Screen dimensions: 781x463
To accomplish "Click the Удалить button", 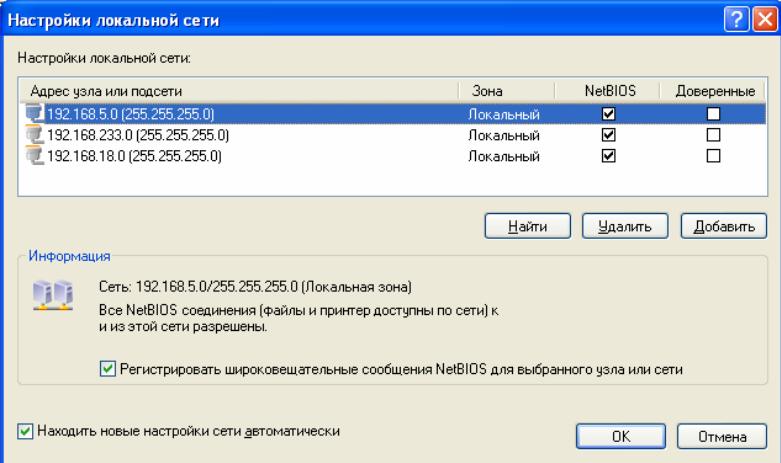I will click(625, 227).
